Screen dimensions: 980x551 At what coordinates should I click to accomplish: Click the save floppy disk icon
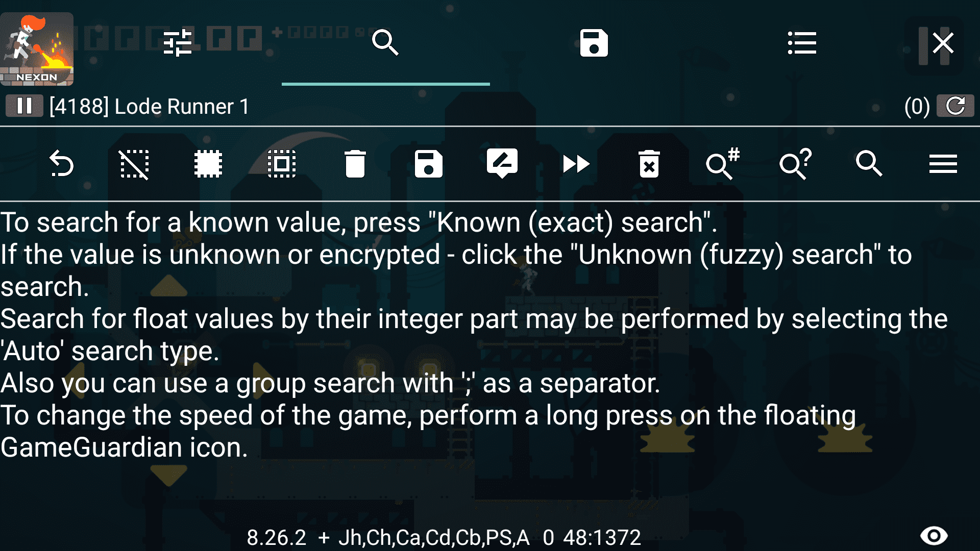pyautogui.click(x=594, y=42)
